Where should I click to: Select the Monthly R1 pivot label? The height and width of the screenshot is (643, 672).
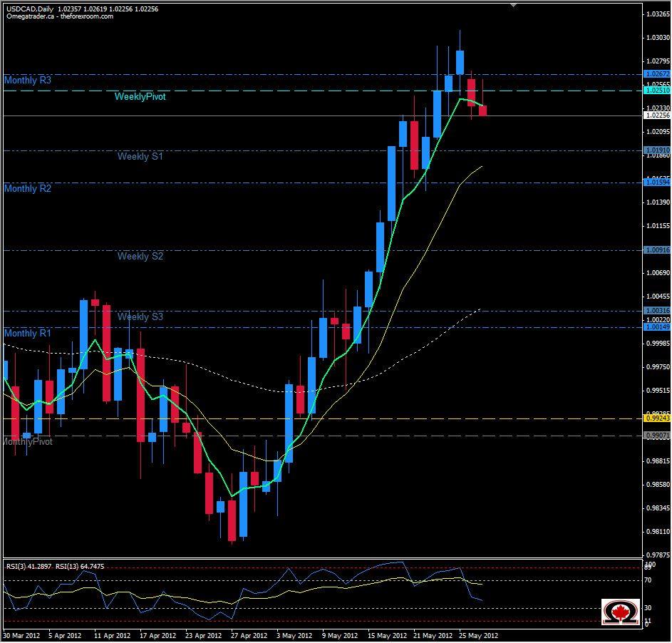pyautogui.click(x=26, y=333)
